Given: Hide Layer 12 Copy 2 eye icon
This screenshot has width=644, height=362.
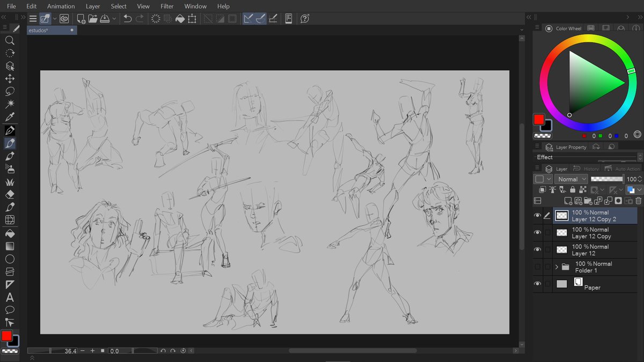Looking at the screenshot, I should pyautogui.click(x=537, y=216).
